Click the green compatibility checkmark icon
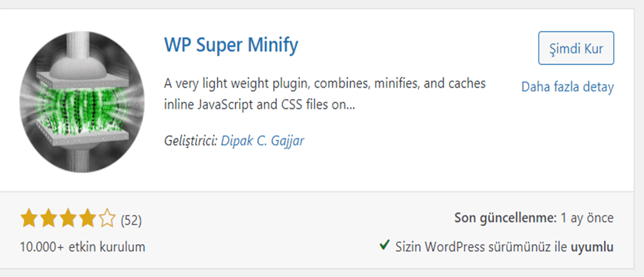Viewport: 644px width, 277px height. [x=384, y=246]
